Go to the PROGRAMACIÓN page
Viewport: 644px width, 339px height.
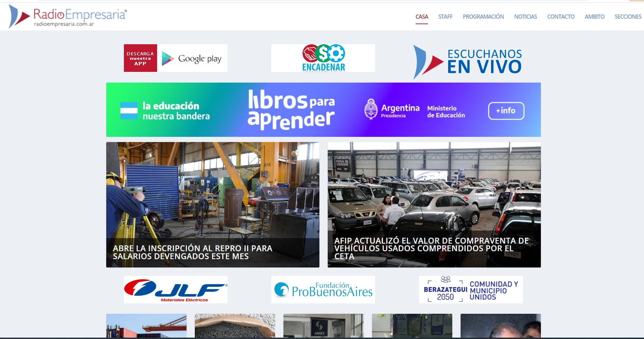(x=483, y=17)
